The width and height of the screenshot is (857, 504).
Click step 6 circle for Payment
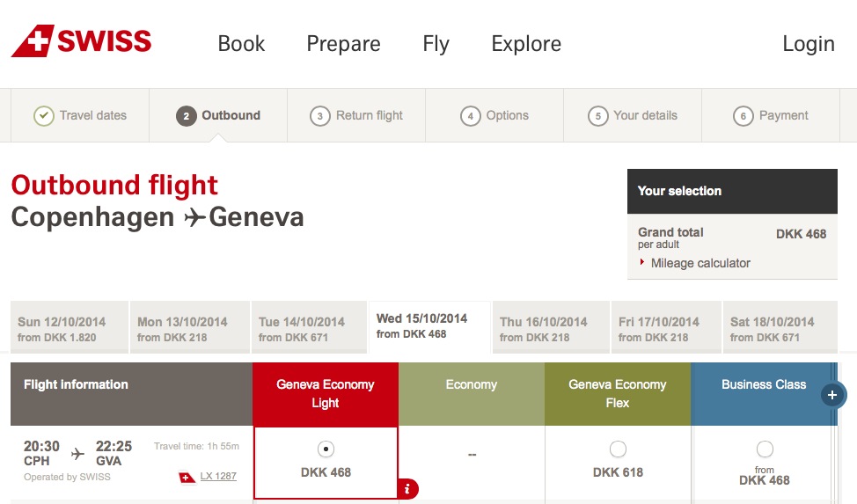(743, 116)
